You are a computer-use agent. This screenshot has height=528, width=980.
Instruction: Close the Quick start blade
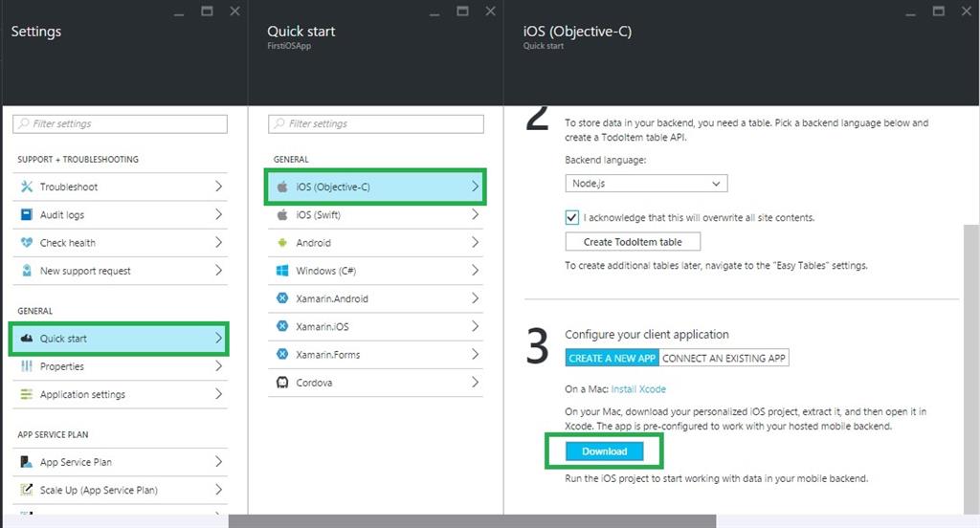491,11
